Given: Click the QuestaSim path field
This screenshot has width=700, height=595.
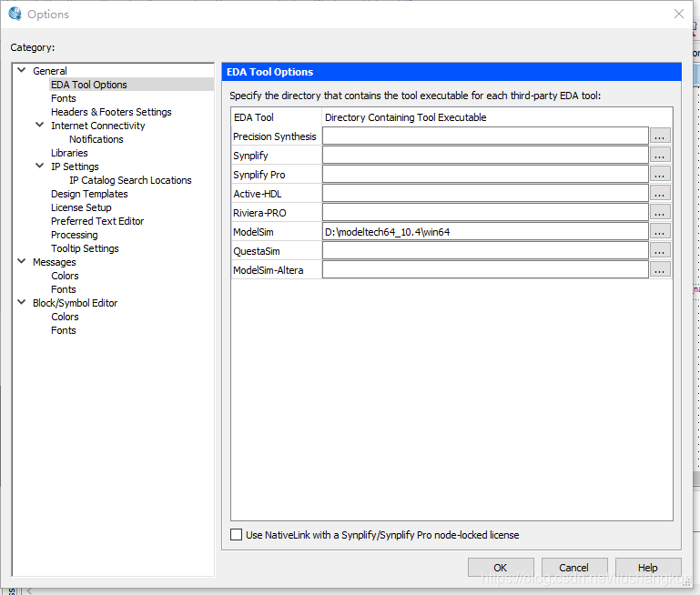Looking at the screenshot, I should click(485, 251).
